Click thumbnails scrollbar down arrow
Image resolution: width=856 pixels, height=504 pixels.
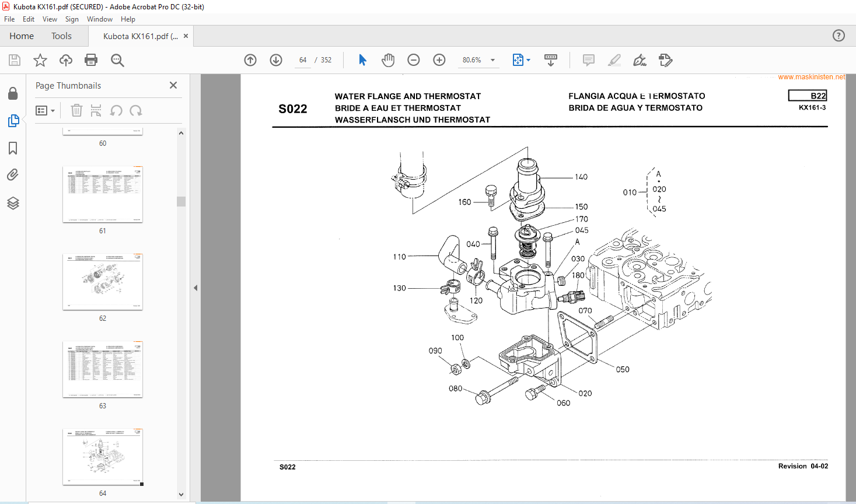pos(181,494)
